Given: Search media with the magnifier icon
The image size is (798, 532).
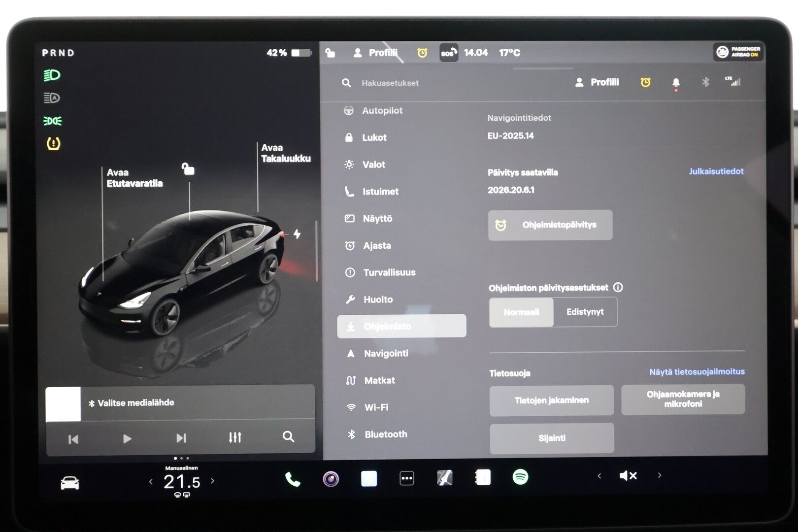Looking at the screenshot, I should 288,437.
